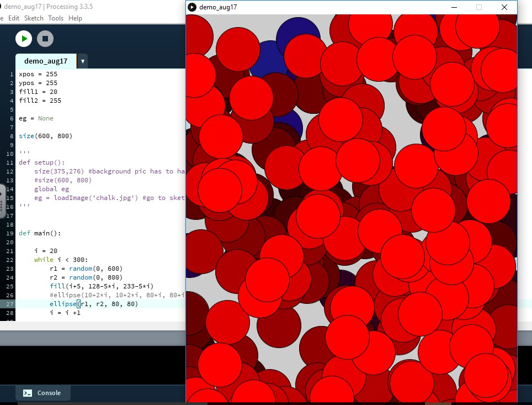Click line 1 'xpos = 255'

[38, 74]
